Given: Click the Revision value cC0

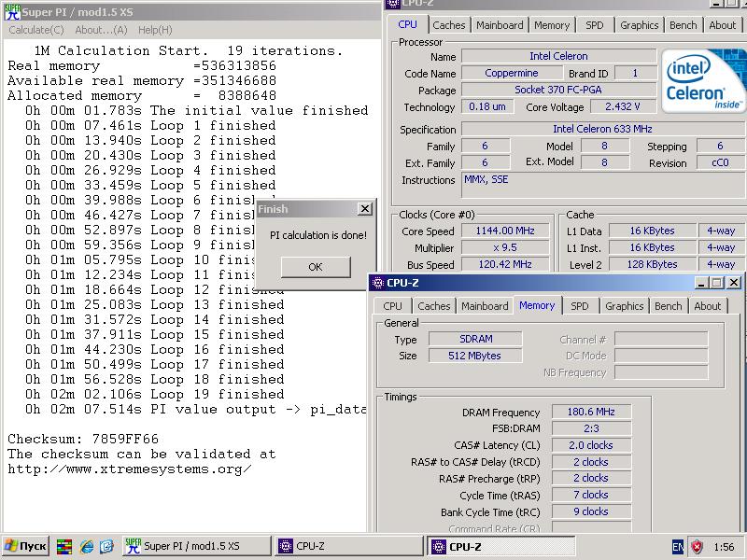Looking at the screenshot, I should point(720,162).
